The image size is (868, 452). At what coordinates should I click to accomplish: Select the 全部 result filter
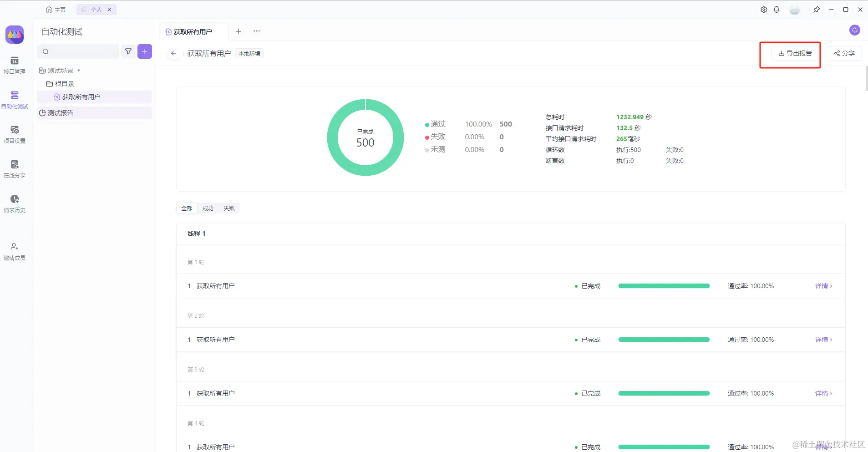[187, 208]
